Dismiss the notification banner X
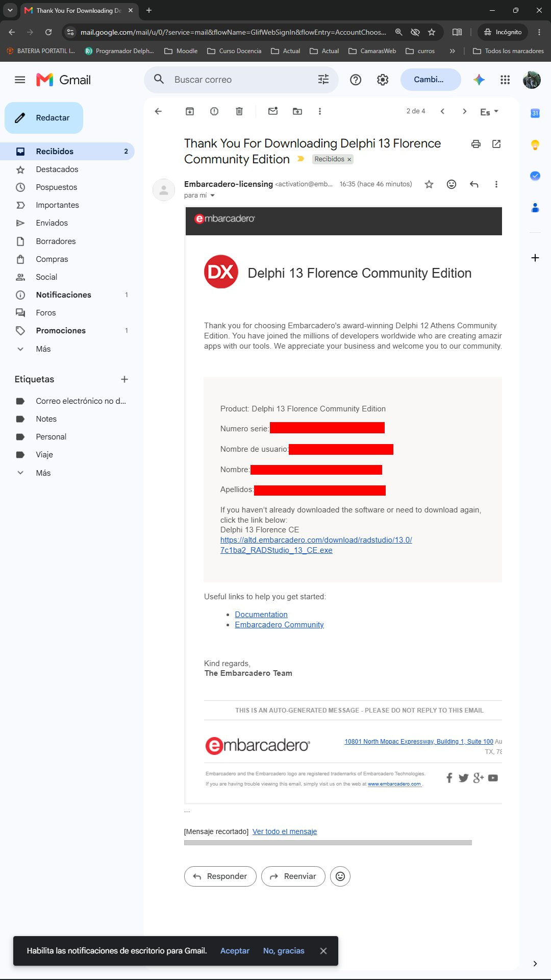 [x=323, y=951]
